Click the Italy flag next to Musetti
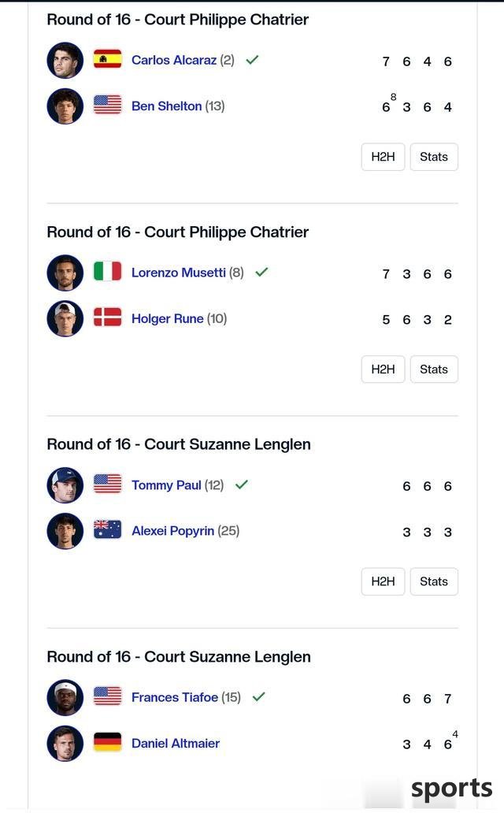This screenshot has height=813, width=504. (x=107, y=271)
